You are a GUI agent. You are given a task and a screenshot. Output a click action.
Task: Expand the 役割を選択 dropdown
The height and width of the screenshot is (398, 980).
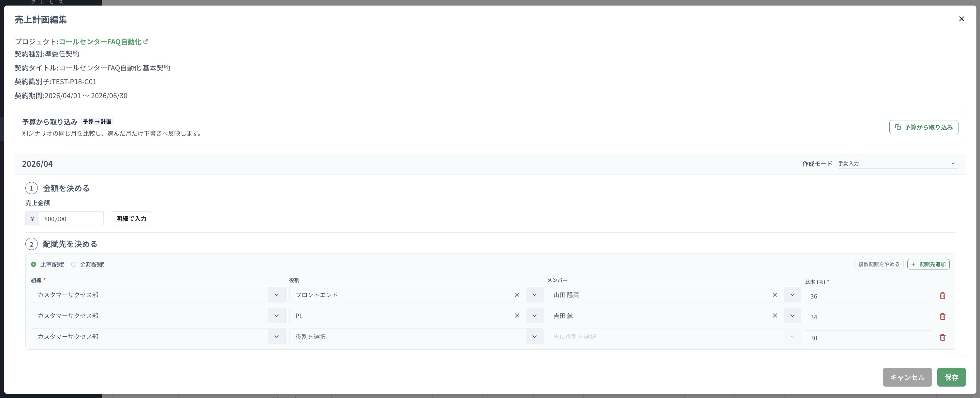click(x=534, y=337)
